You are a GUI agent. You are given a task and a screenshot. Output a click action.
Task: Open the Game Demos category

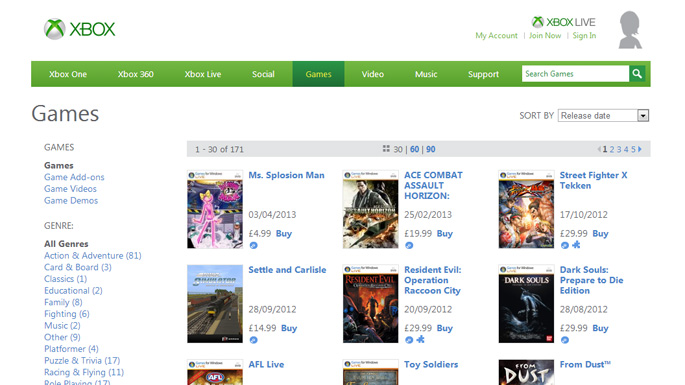71,201
